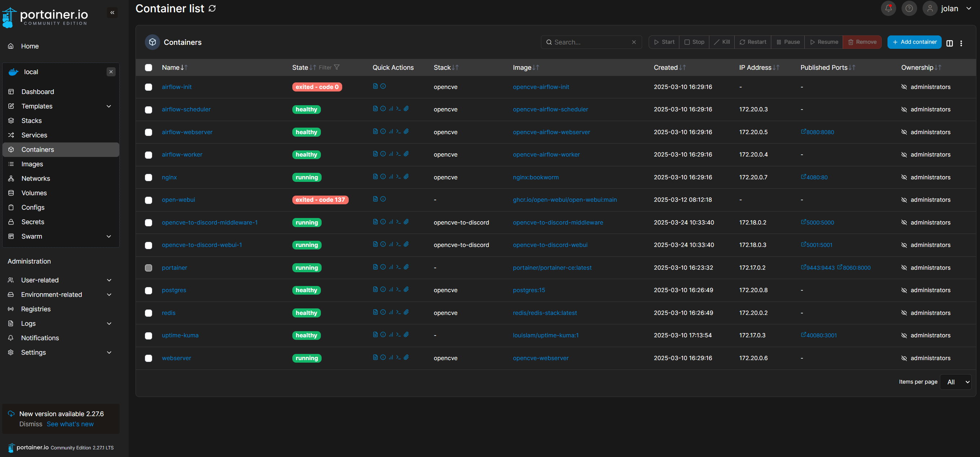This screenshot has height=457, width=980.
Task: View logs of postgres container
Action: (x=375, y=290)
